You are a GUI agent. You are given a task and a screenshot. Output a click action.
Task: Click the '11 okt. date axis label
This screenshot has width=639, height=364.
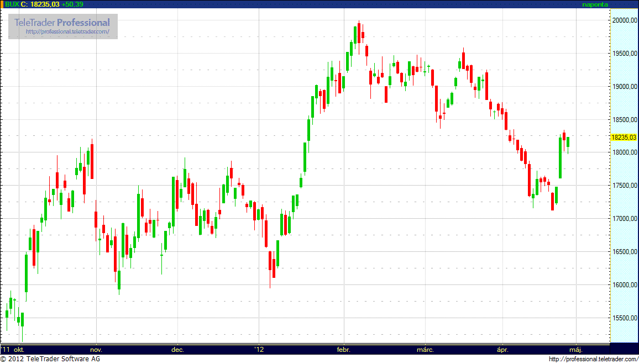click(x=13, y=350)
